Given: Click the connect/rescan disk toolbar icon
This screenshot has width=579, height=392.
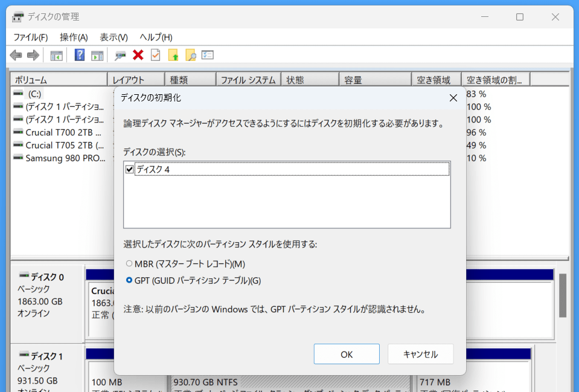Looking at the screenshot, I should click(x=120, y=56).
